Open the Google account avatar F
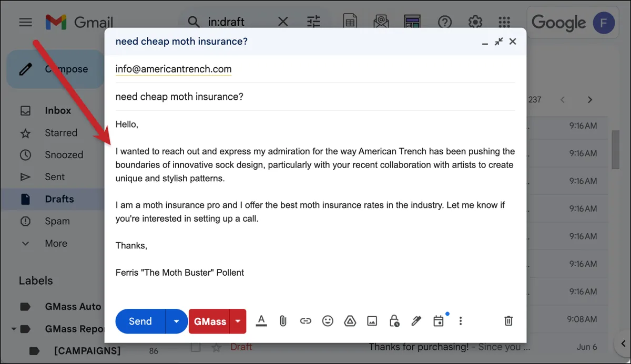631x364 pixels. [604, 23]
